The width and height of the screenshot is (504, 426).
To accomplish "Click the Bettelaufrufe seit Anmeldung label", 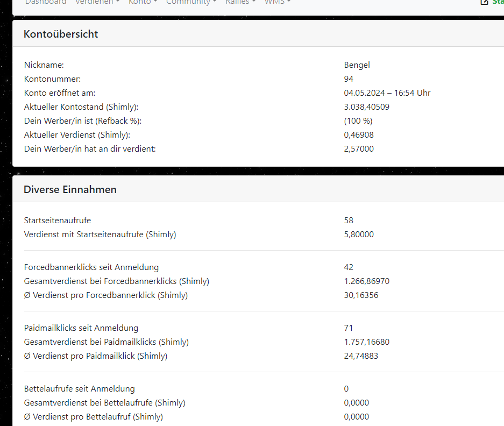I will pyautogui.click(x=80, y=389).
